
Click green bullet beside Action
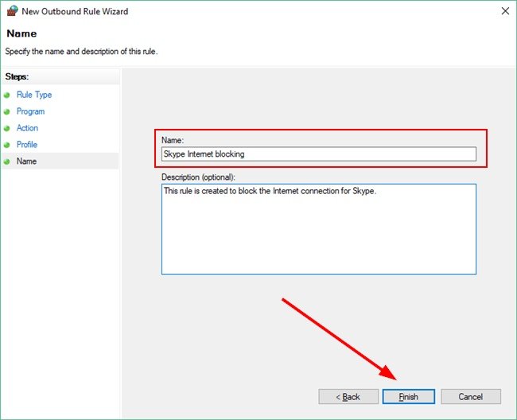(7, 128)
